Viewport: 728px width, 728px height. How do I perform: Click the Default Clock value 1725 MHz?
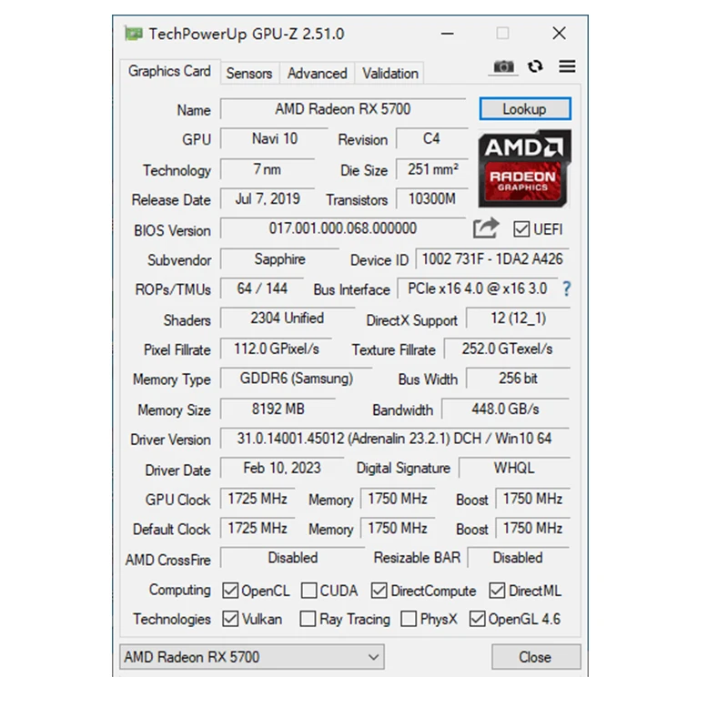point(258,529)
